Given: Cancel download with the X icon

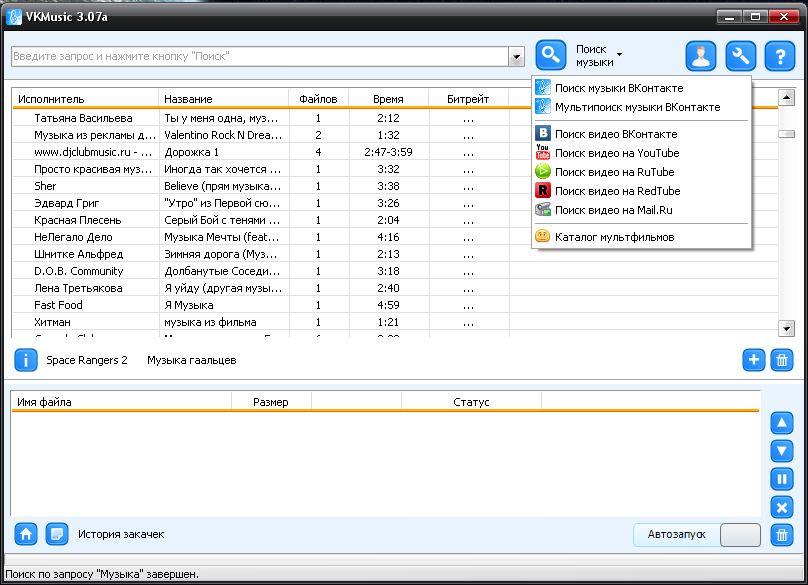Looking at the screenshot, I should coord(782,508).
